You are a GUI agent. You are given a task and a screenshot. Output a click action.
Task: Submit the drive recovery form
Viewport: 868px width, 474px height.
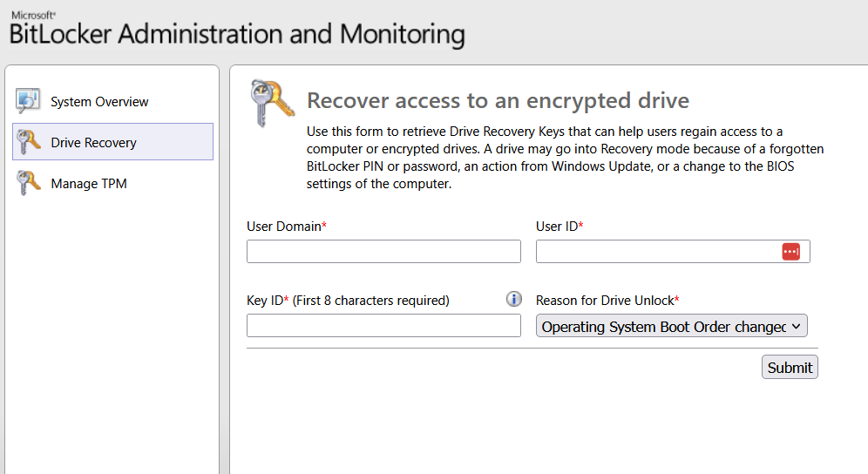790,367
